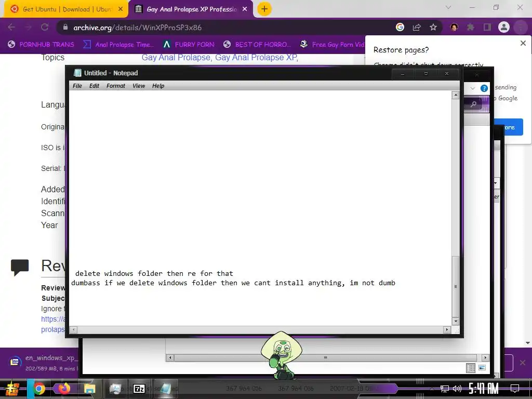
Task: Click Notepad horizontal scrollbar left arrow
Action: pos(74,329)
